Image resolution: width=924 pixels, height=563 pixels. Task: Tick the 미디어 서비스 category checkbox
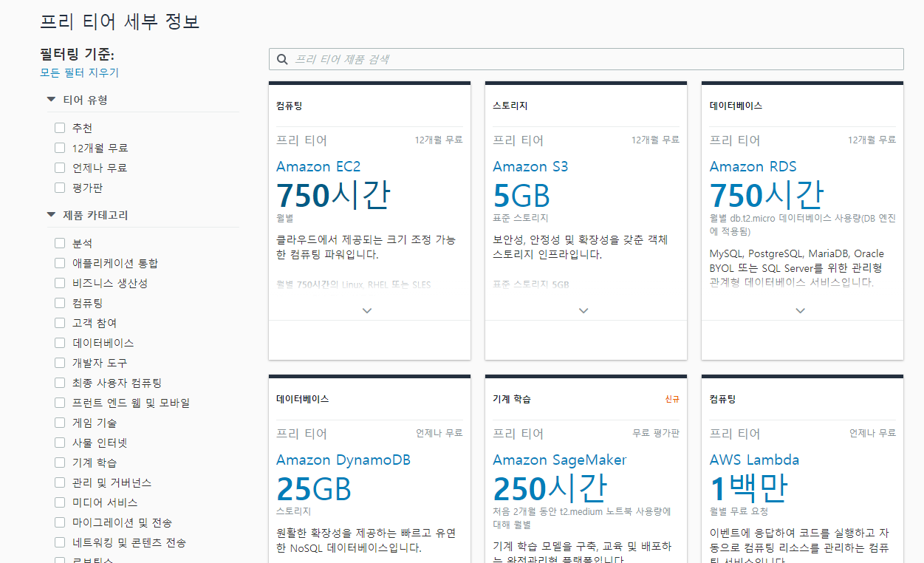click(x=60, y=502)
